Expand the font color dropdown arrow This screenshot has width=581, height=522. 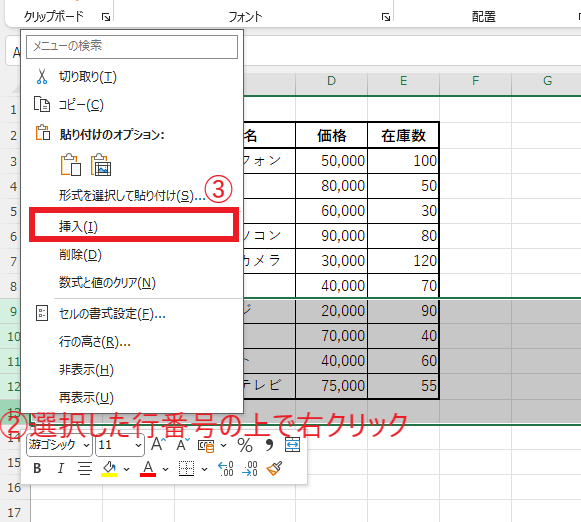point(166,469)
